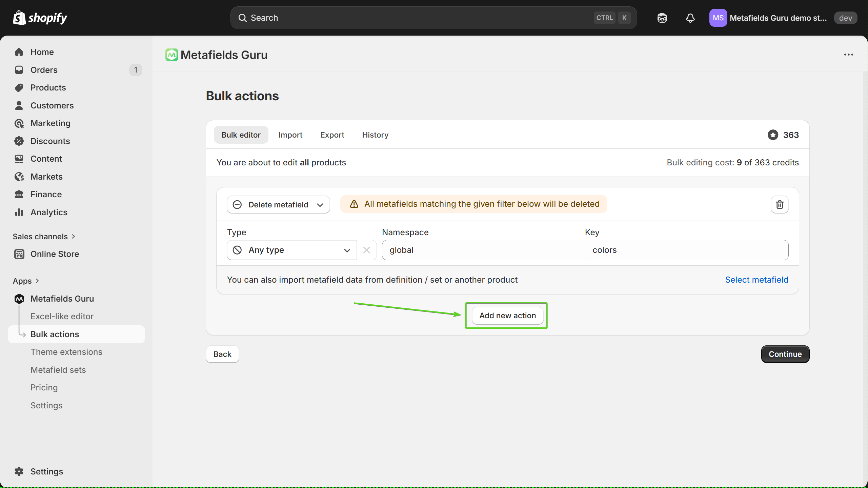Image resolution: width=868 pixels, height=488 pixels.
Task: Click into the Namespace field containing global
Action: [483, 250]
